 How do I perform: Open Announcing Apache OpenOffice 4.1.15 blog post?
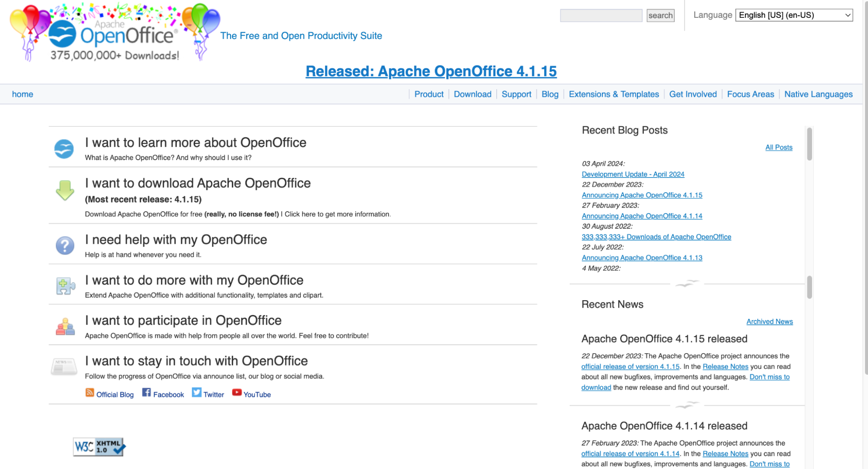point(642,195)
